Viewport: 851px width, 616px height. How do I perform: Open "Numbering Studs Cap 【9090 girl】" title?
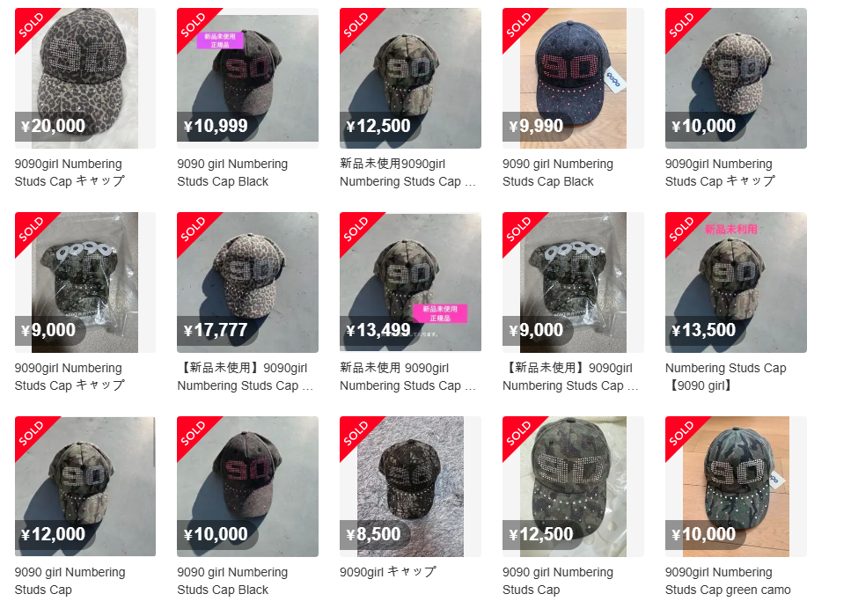[x=726, y=377]
